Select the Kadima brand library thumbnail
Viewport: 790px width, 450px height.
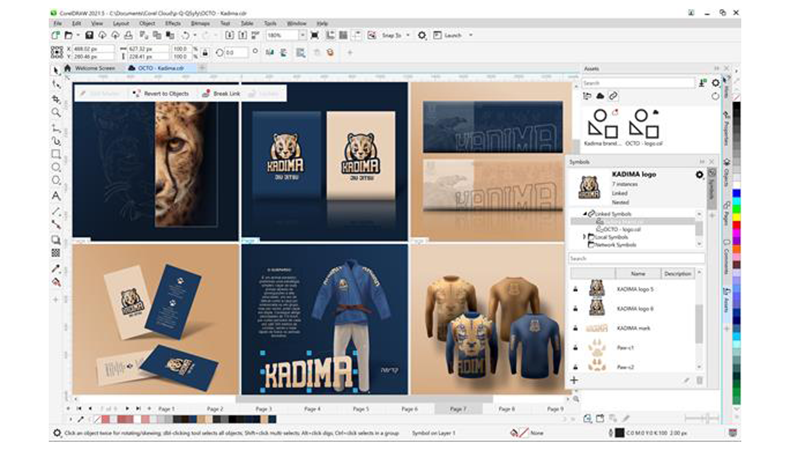(x=602, y=128)
